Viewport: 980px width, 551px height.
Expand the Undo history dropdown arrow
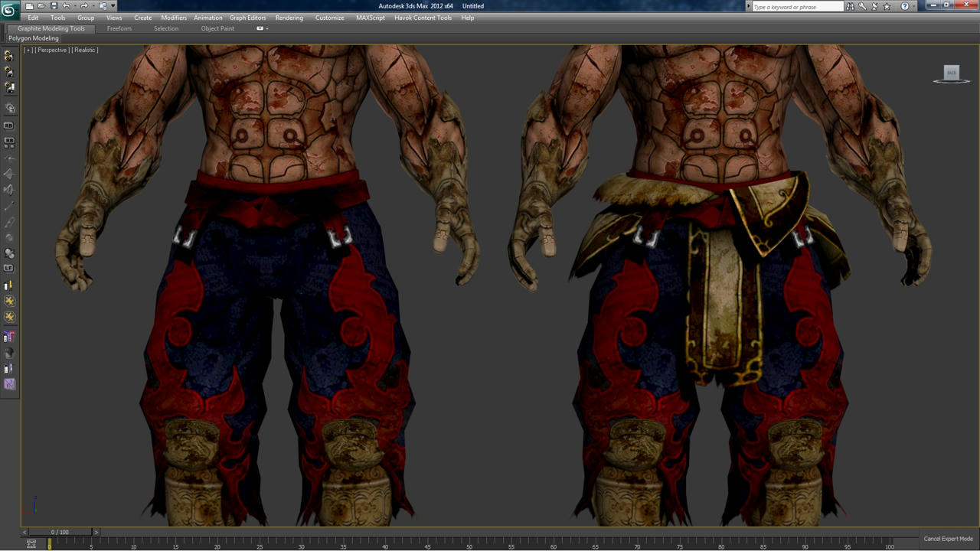click(74, 6)
